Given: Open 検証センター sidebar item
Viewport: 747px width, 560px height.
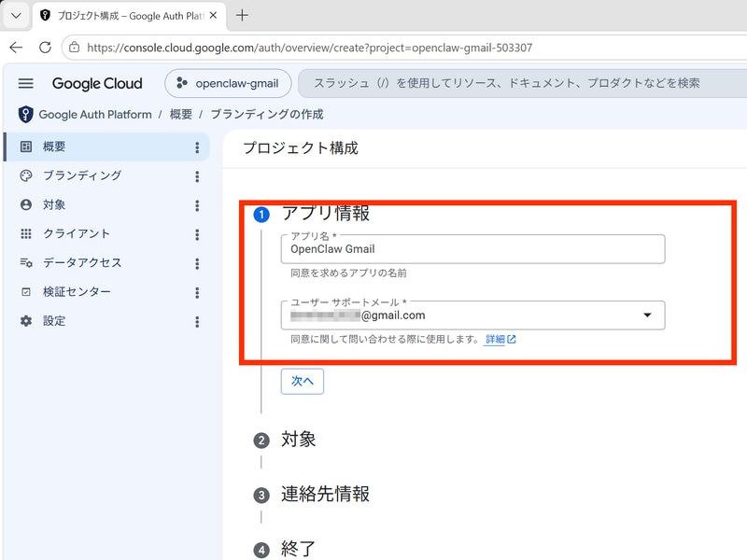Looking at the screenshot, I should click(x=106, y=292).
